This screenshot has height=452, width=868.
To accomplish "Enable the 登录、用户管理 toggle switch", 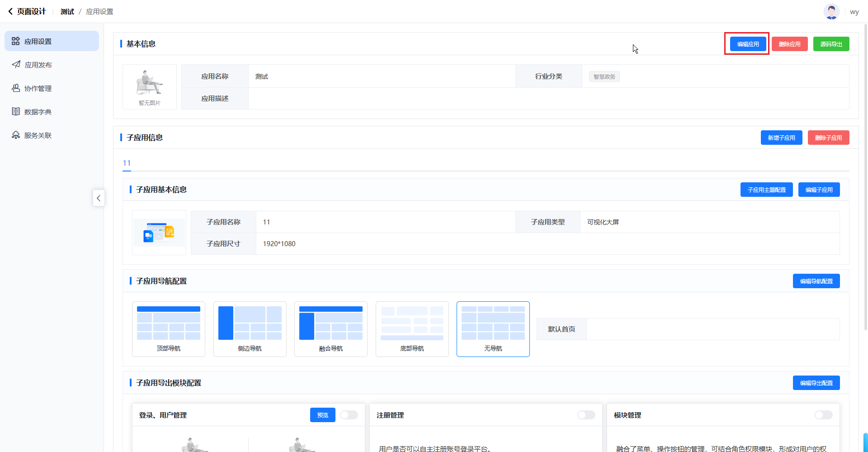I will point(349,415).
